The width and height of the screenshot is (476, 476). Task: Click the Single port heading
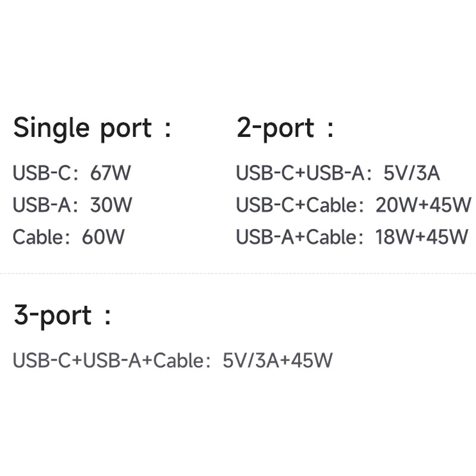click(x=92, y=129)
